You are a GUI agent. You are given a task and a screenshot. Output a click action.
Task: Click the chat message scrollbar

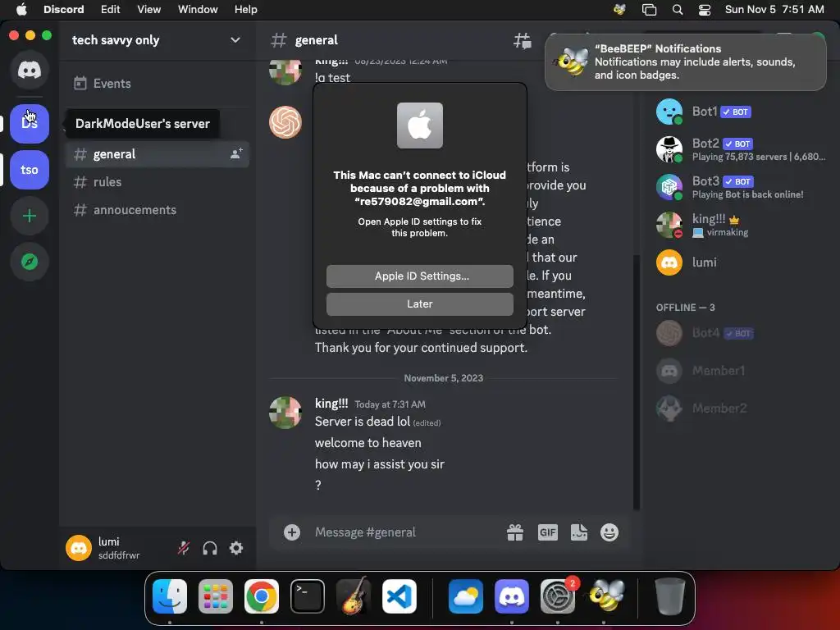click(x=637, y=382)
